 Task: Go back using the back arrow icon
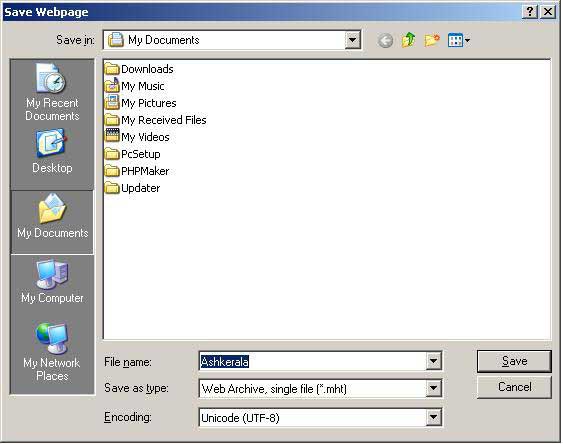pos(385,41)
